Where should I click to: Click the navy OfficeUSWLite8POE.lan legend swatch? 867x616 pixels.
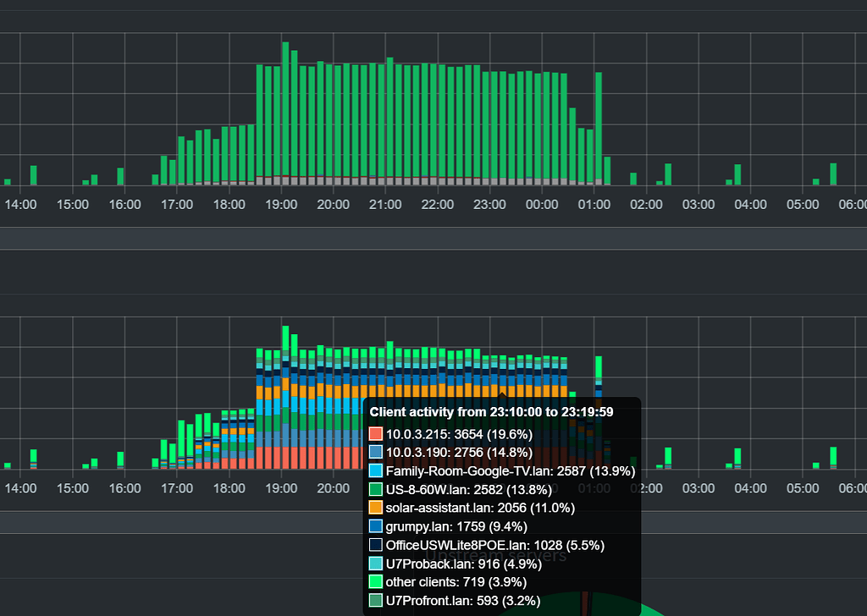click(375, 545)
